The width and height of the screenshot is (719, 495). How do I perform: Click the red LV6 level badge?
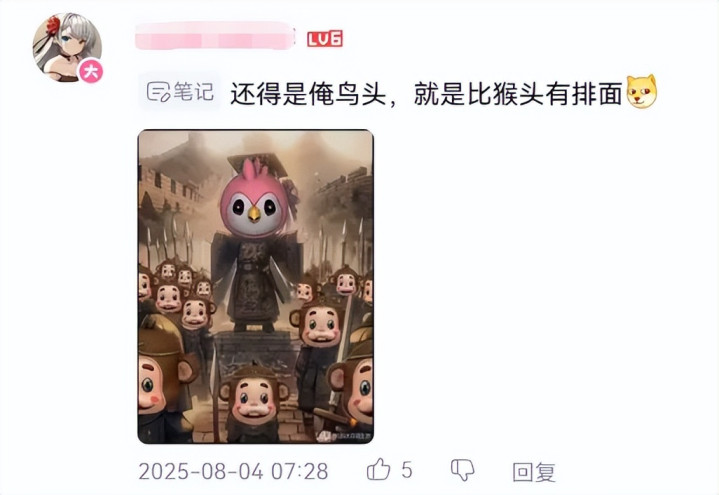pos(325,39)
